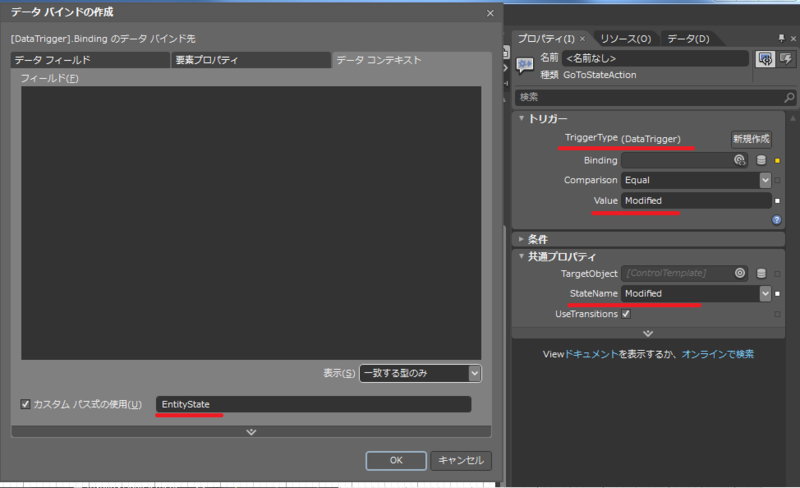Pin the properties panel
Image resolution: width=800 pixels, height=488 pixels.
click(x=781, y=38)
